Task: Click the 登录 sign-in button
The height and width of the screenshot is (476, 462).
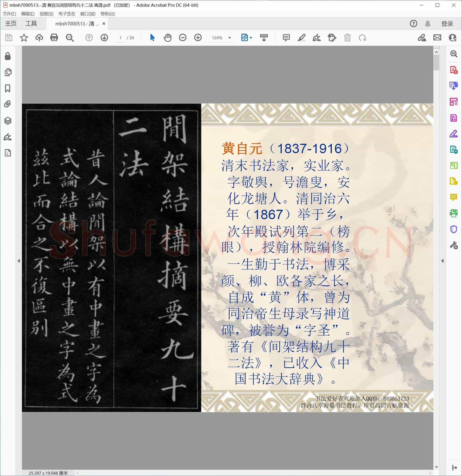Action: coord(448,23)
